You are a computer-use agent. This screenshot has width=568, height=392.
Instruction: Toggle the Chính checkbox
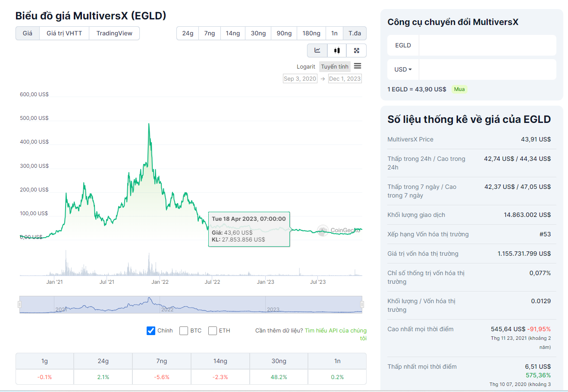[x=151, y=331]
